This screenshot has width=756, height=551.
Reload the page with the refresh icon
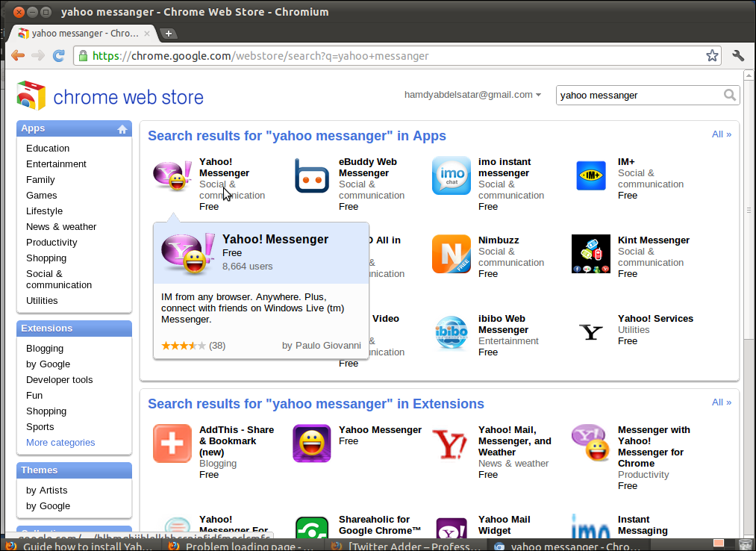pyautogui.click(x=59, y=55)
